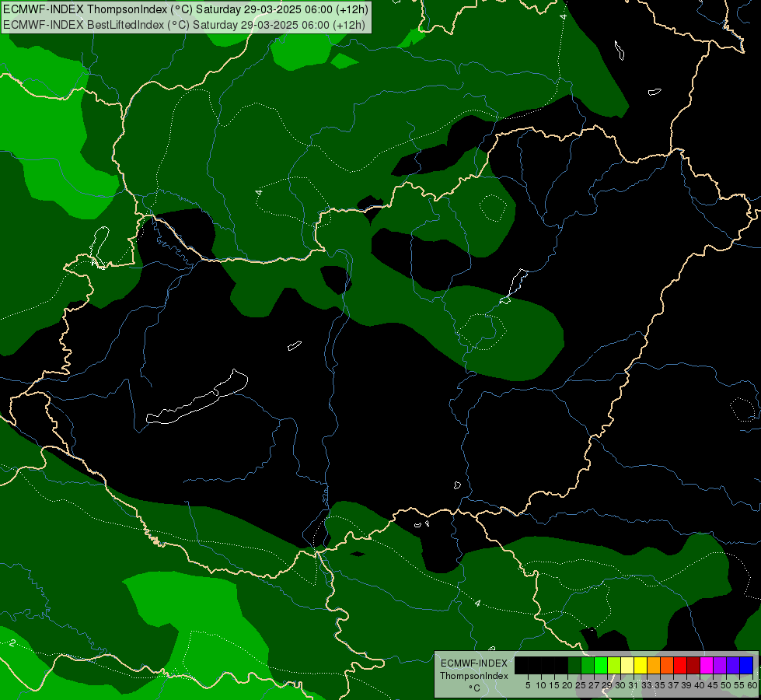Click the ThompsonIndex title line at top
The height and width of the screenshot is (700, 761).
pyautogui.click(x=186, y=9)
